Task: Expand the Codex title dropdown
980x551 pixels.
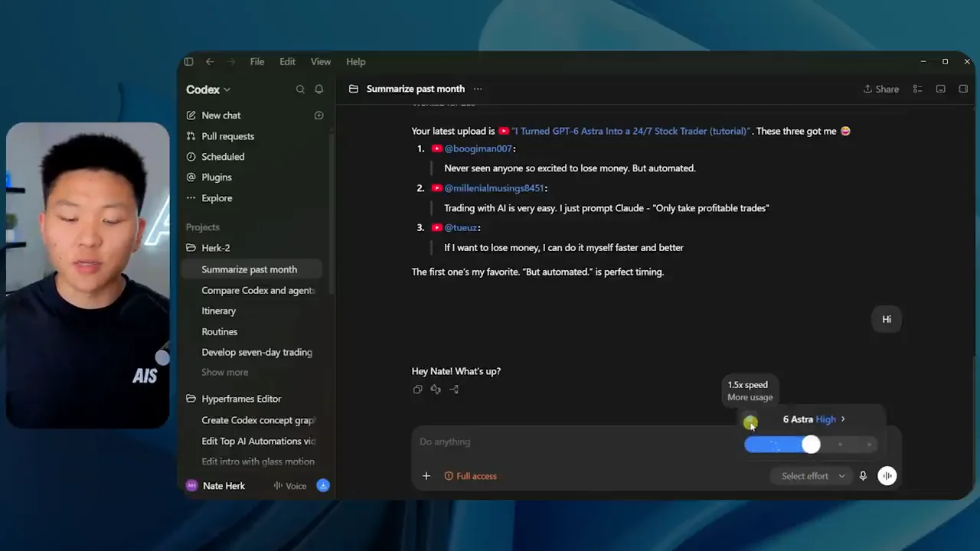Action: coord(208,90)
